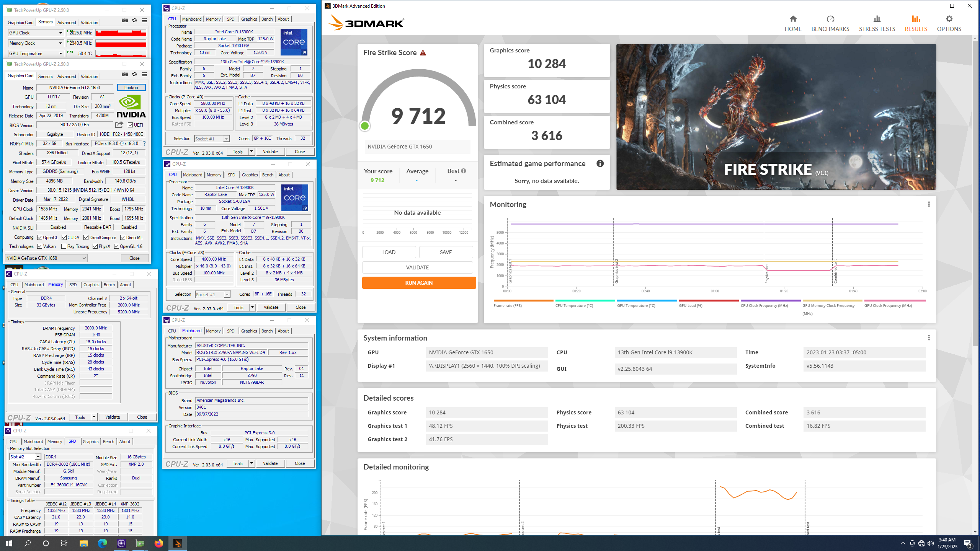Open the Memory Clock sensor dropdown

pos(60,43)
